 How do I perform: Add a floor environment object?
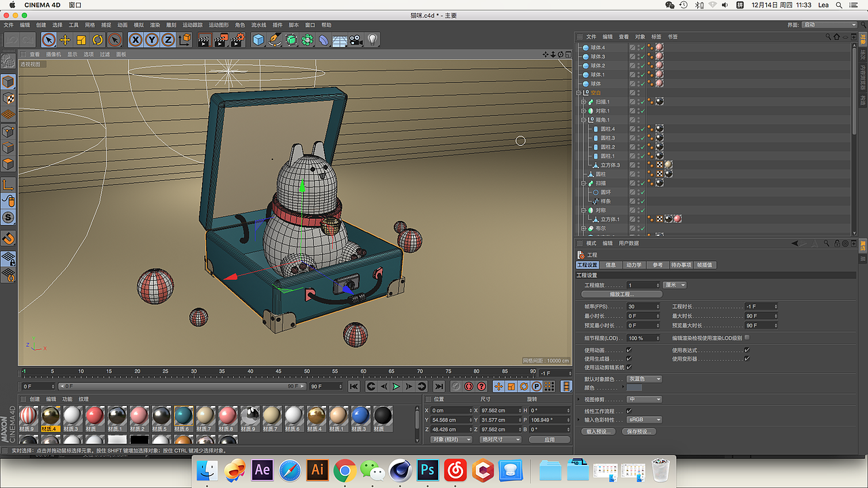[x=340, y=40]
